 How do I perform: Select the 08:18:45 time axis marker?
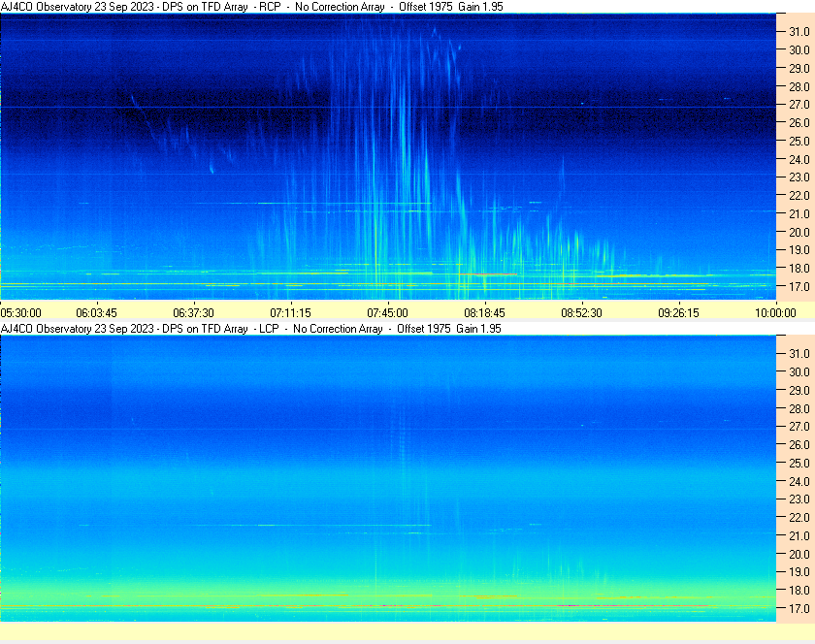point(484,313)
